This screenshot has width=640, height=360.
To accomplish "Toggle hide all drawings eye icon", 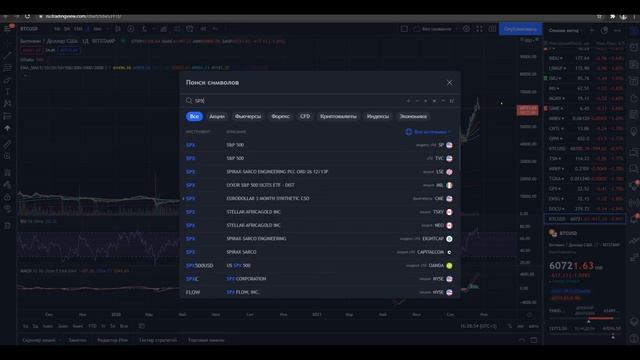I will click(x=7, y=209).
